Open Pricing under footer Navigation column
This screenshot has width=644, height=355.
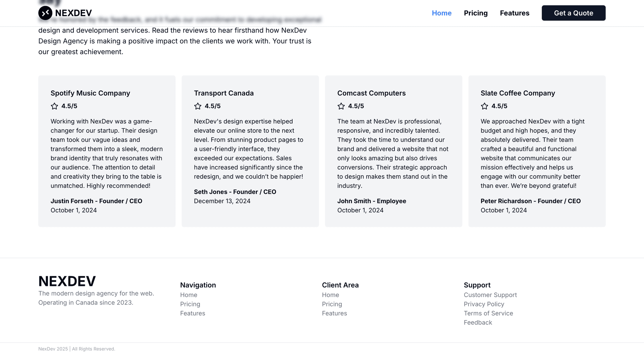point(190,304)
